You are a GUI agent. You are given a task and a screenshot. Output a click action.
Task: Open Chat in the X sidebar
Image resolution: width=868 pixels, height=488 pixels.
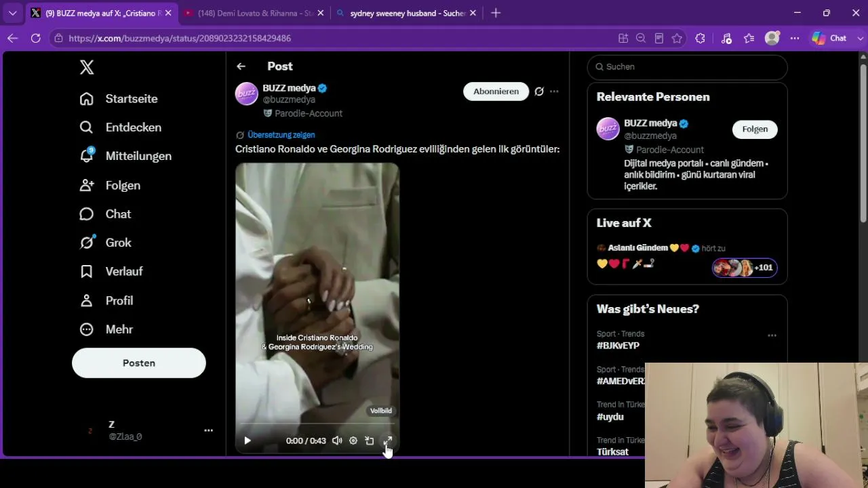pyautogui.click(x=105, y=214)
